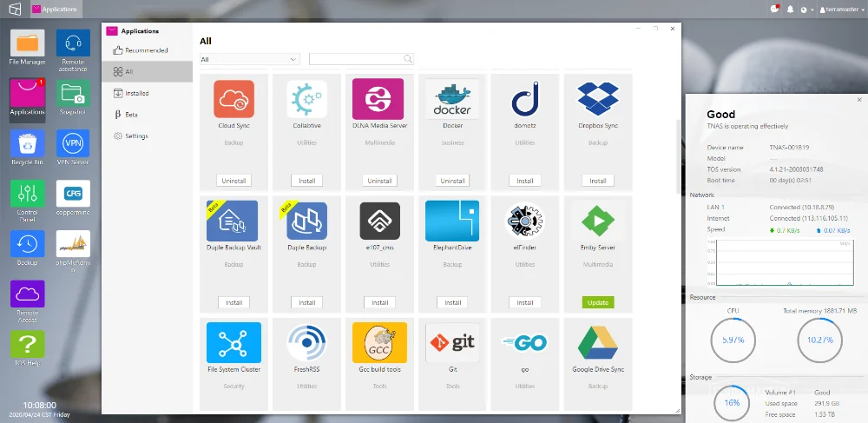
Task: Select the Recommended sidebar item
Action: (x=146, y=50)
